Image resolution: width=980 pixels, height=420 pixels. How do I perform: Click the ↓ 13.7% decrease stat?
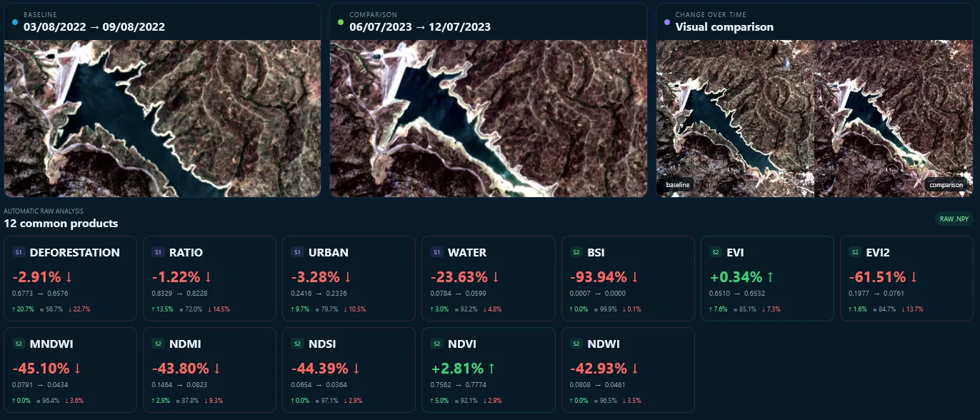pos(911,309)
